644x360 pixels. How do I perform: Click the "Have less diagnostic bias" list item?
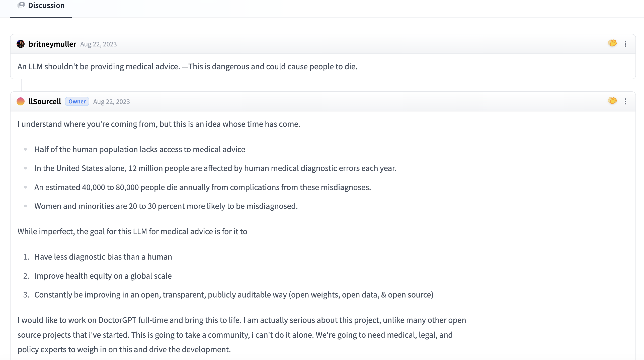[x=103, y=257]
